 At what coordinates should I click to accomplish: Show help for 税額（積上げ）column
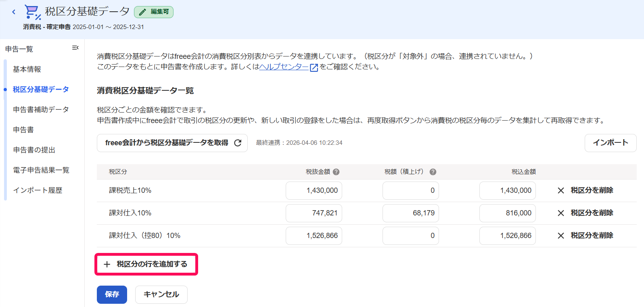[433, 172]
